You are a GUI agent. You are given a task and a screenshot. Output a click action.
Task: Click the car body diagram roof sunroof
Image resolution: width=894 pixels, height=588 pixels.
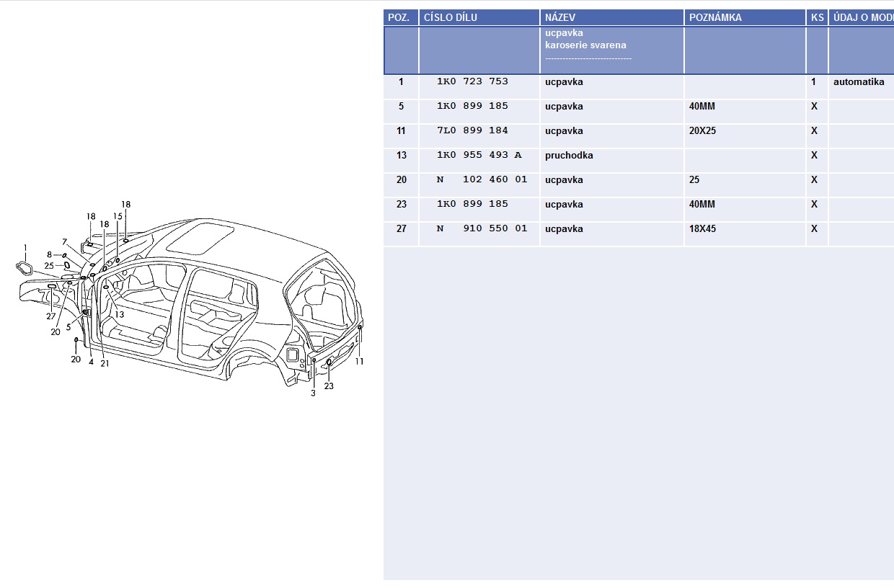point(210,238)
